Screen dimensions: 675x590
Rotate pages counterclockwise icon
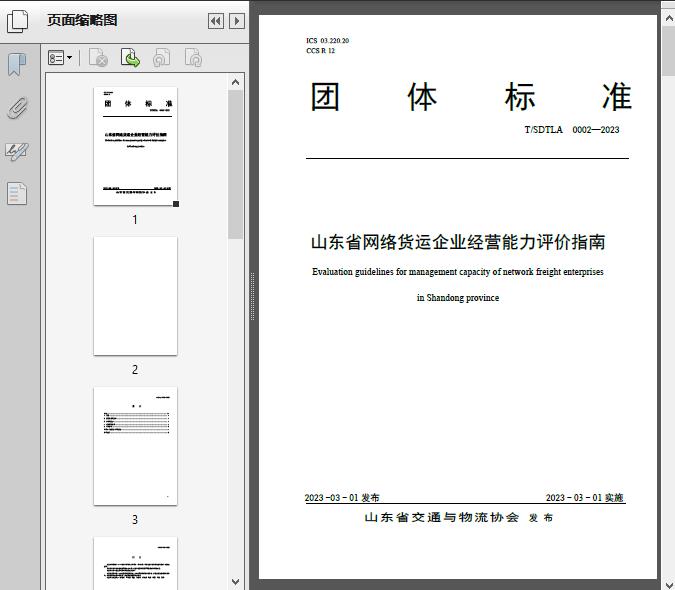tap(161, 58)
